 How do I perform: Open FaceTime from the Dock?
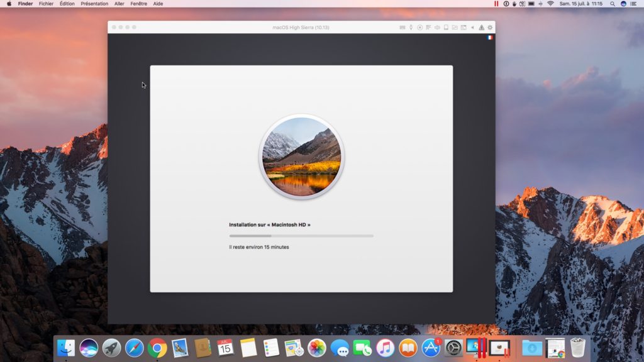[362, 348]
